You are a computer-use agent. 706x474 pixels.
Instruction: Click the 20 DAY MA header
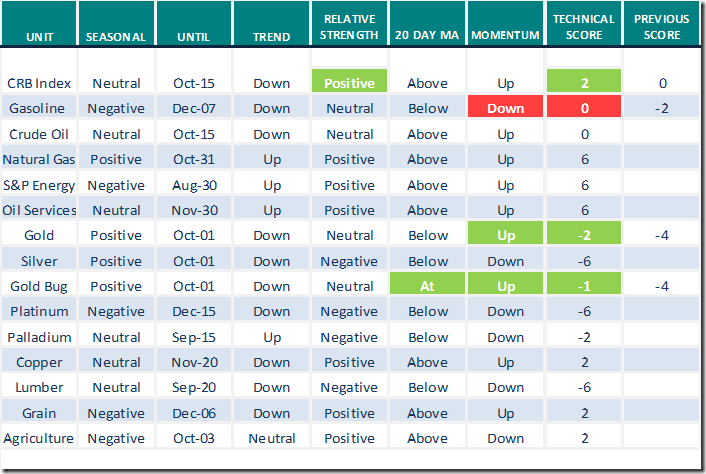coord(428,36)
